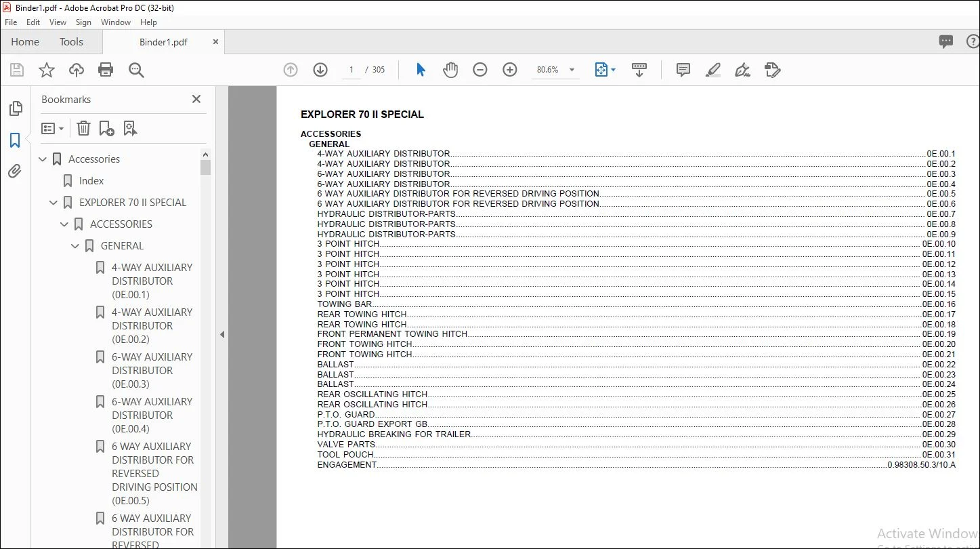The height and width of the screenshot is (549, 980).
Task: Add the document to starred files
Action: (x=47, y=70)
